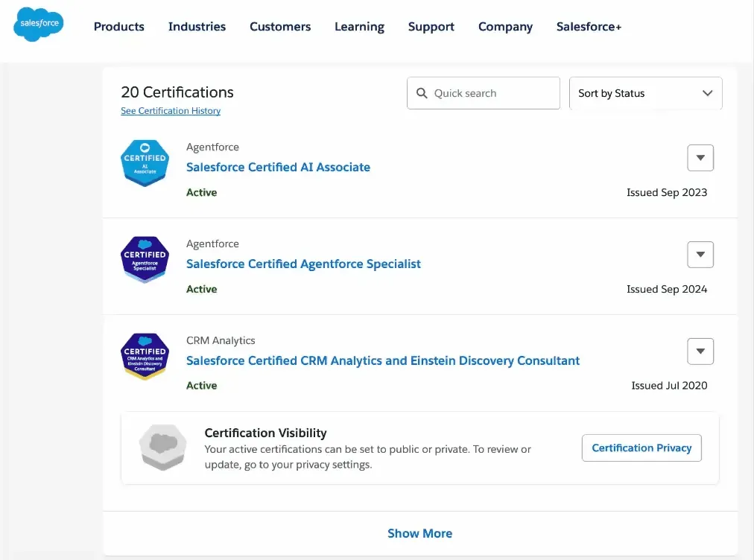
Task: Click the Issued Sep 2023 text
Action: pos(667,192)
